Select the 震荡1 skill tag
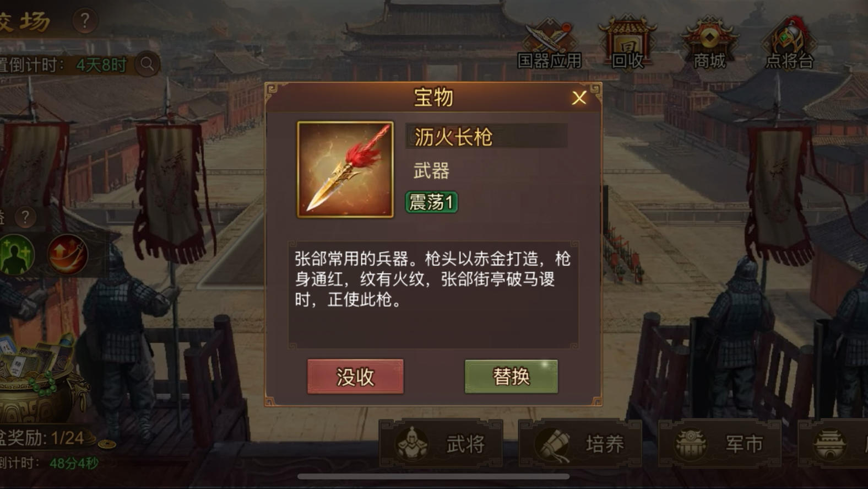 [x=431, y=202]
